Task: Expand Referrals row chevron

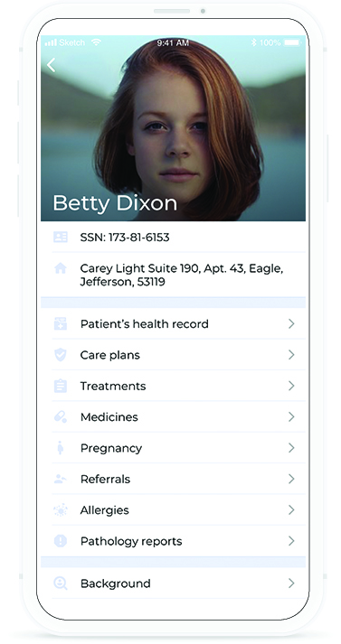Action: [x=291, y=479]
